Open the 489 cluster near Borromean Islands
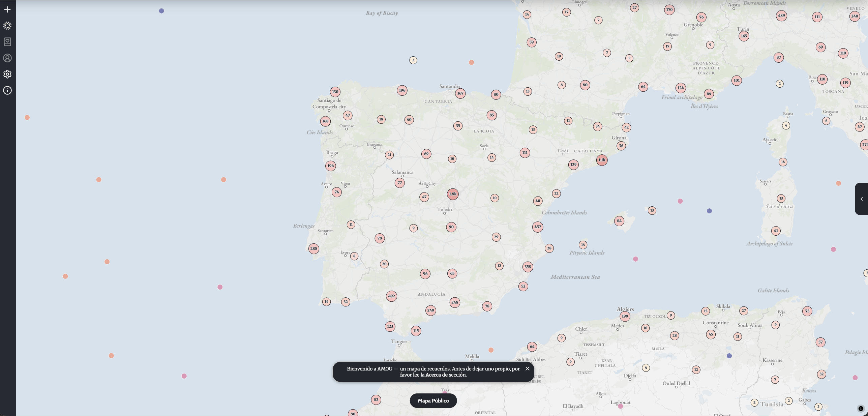 pos(781,16)
